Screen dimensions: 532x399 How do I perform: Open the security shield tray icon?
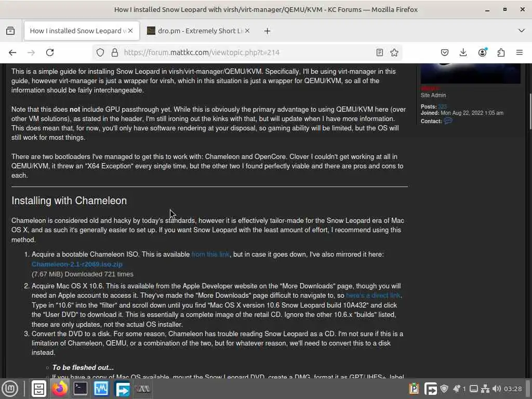tap(444, 389)
